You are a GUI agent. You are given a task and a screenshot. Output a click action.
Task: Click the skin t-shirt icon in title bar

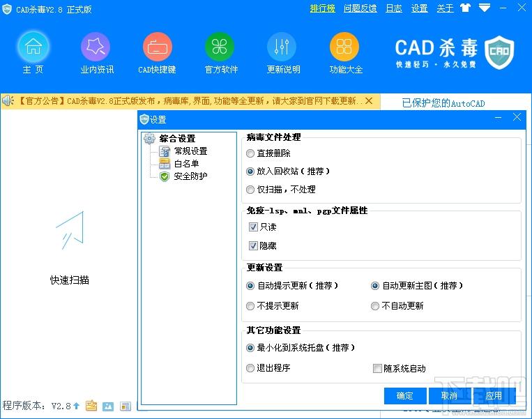pyautogui.click(x=465, y=8)
